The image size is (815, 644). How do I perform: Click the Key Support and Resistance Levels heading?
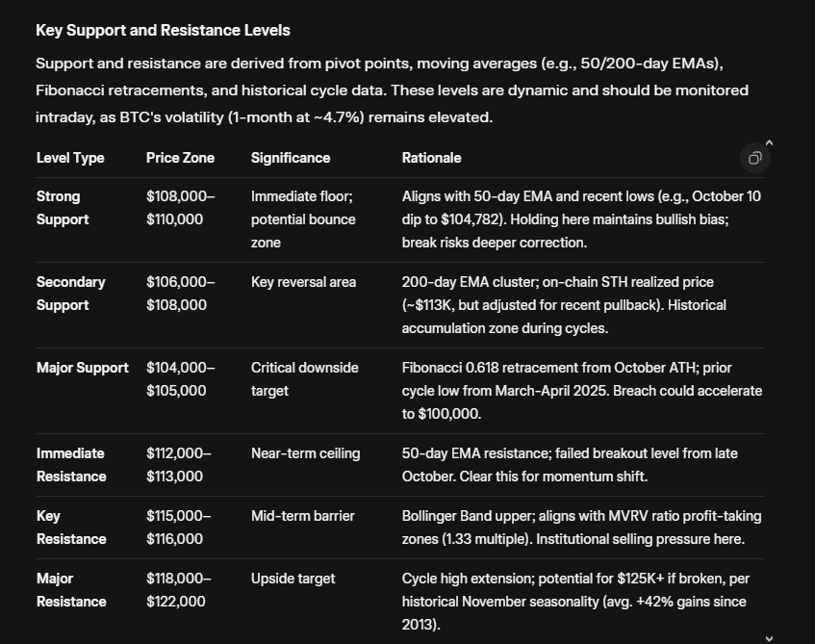click(x=163, y=31)
